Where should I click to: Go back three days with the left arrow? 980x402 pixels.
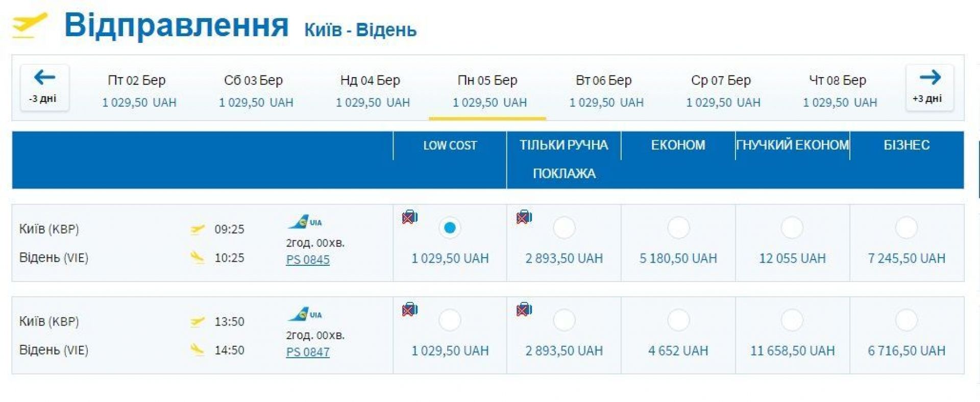coord(44,87)
